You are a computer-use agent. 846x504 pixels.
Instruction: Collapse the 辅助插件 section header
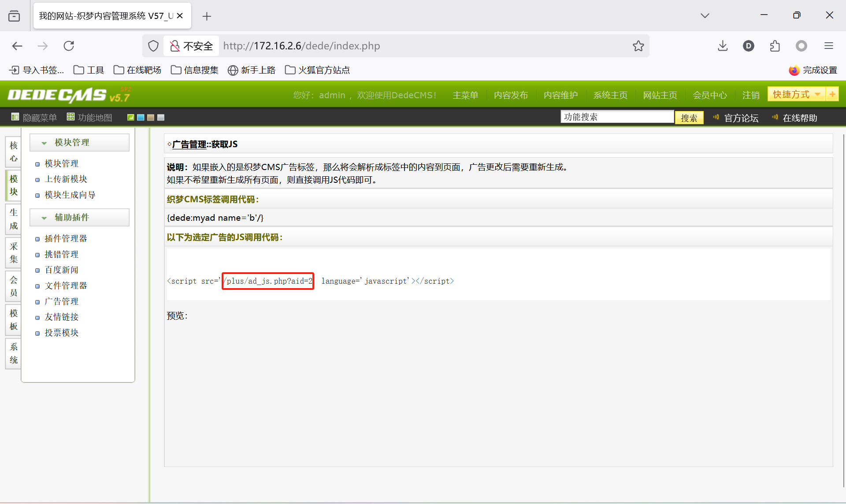click(79, 218)
